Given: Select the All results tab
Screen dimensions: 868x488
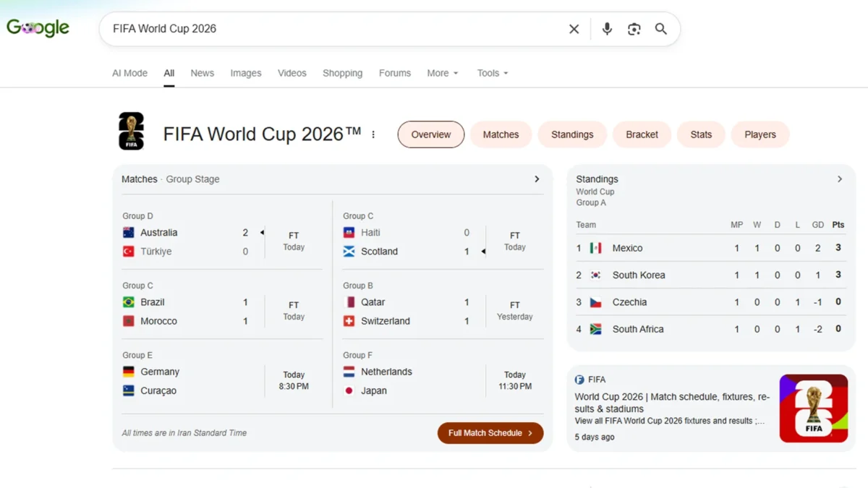Looking at the screenshot, I should pos(169,73).
